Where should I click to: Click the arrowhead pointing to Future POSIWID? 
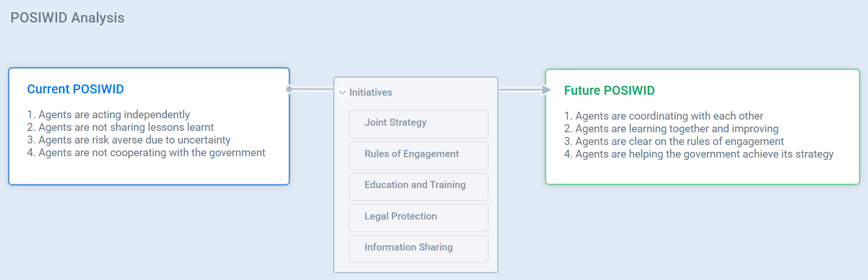pyautogui.click(x=546, y=90)
